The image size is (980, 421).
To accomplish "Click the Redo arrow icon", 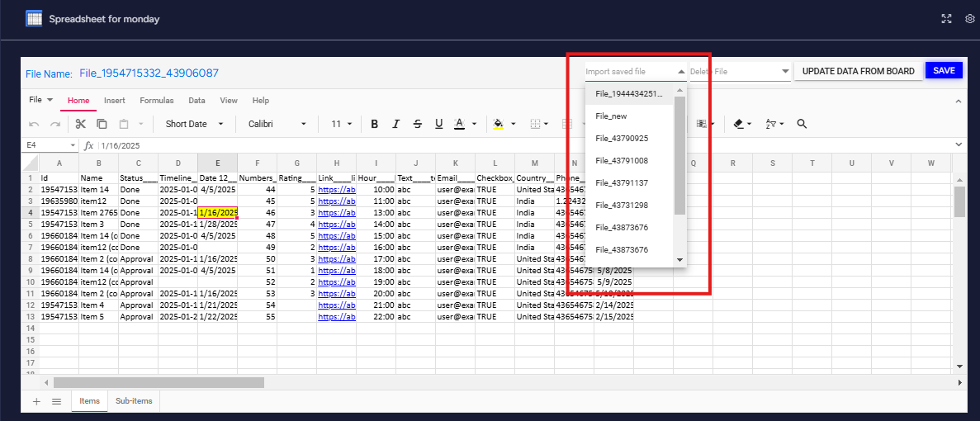I will (x=55, y=125).
